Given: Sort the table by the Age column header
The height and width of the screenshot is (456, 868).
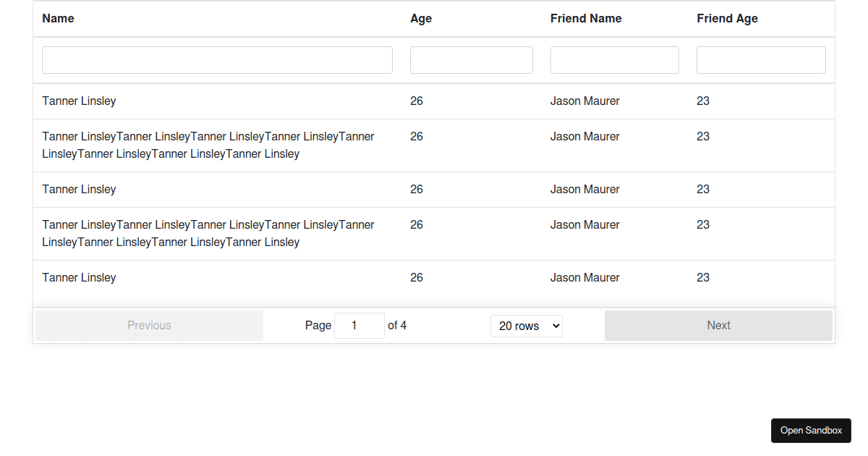Looking at the screenshot, I should click(421, 18).
